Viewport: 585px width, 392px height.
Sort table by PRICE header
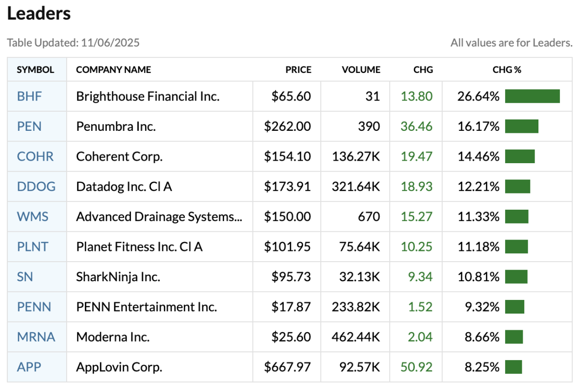[298, 70]
